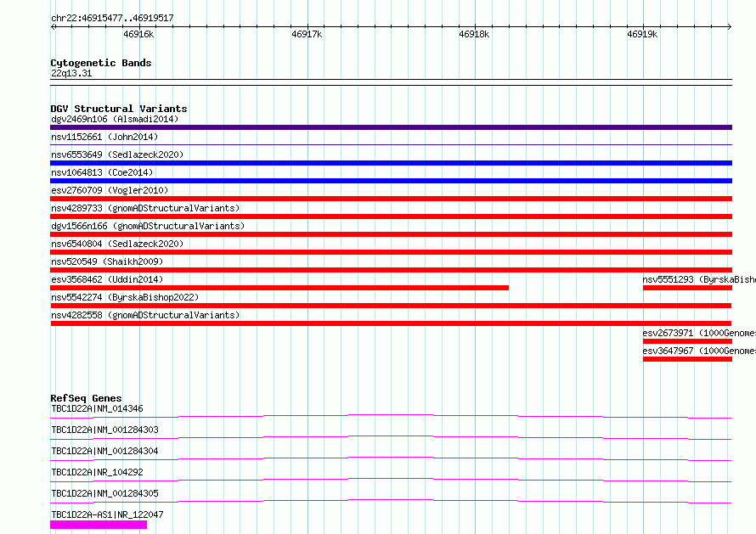Click the blue nsv1064813 variant bar
The image size is (756, 534).
(391, 181)
